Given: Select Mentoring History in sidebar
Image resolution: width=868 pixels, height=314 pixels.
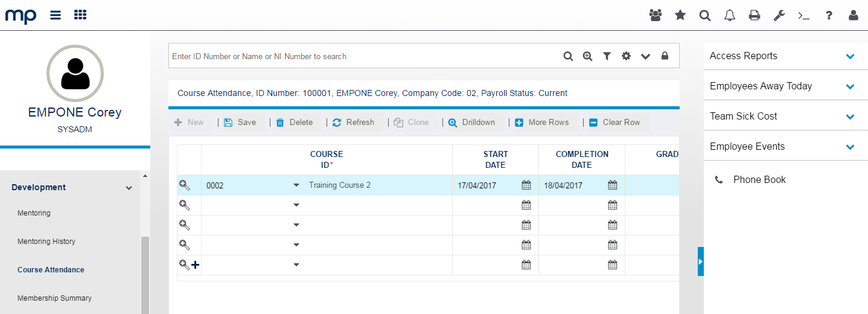Looking at the screenshot, I should [x=46, y=242].
